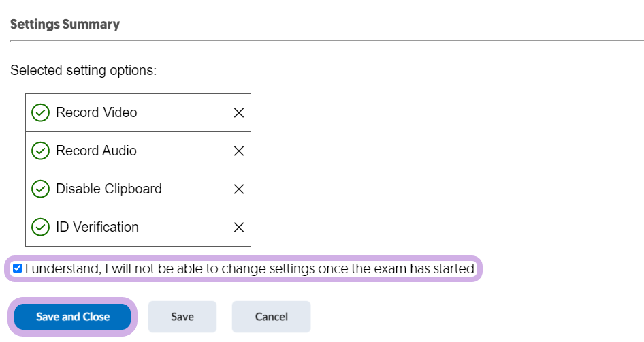Click the 'I understand' acknowledgment label text
Screen dimensions: 644x342
[x=250, y=268]
